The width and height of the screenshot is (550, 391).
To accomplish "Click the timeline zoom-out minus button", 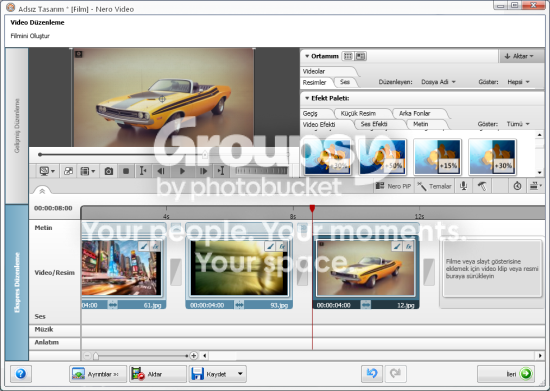I will point(87,356).
